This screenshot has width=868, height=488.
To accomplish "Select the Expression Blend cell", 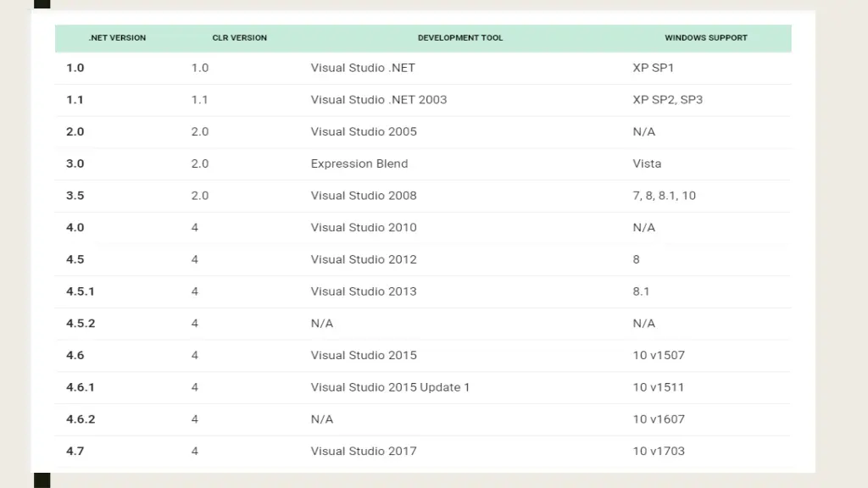I will [x=359, y=164].
